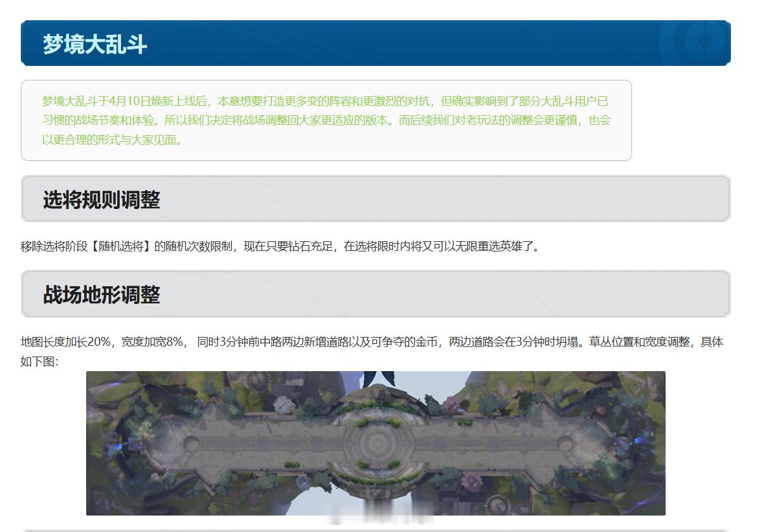The height and width of the screenshot is (532, 760).
Task: Click the 选将规则调整 section heading
Action: click(x=101, y=200)
